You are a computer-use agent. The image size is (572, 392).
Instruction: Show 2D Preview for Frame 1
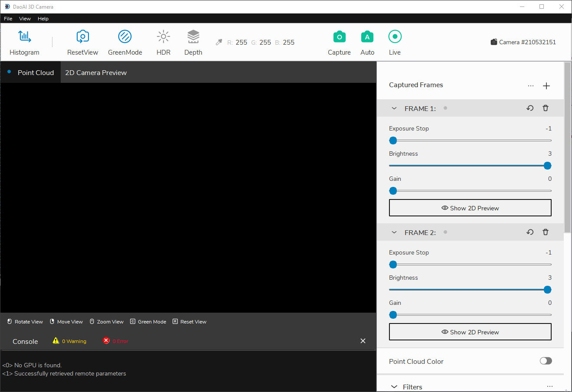point(470,208)
